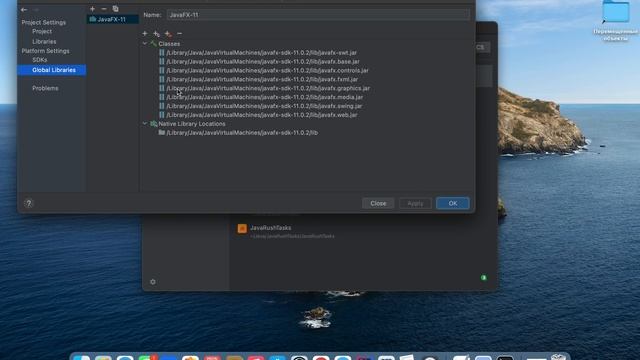Screen dimensions: 640x360
Task: Select the javafx.swing.jar path row
Action: [x=264, y=106]
